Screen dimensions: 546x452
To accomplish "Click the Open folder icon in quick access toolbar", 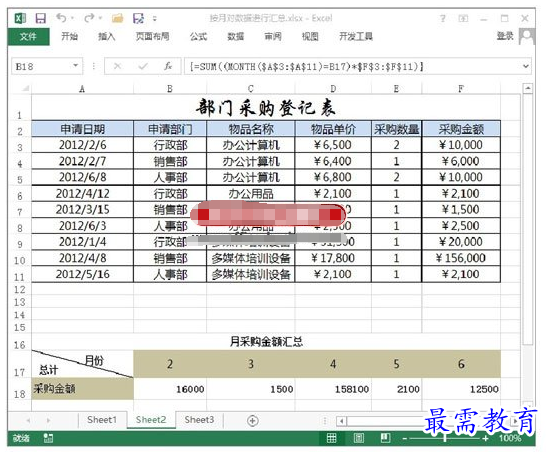I will (x=118, y=18).
